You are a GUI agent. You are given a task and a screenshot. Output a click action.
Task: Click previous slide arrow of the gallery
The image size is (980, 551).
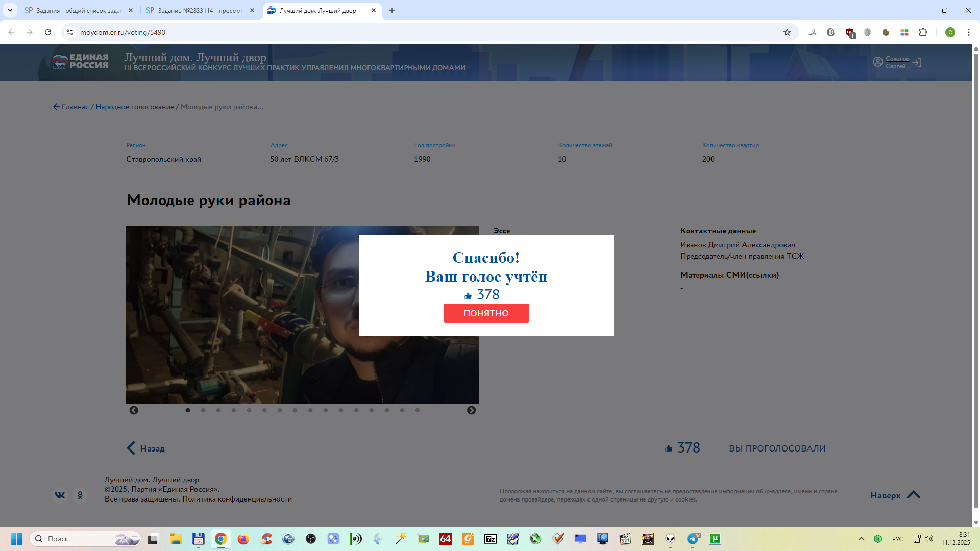click(134, 410)
